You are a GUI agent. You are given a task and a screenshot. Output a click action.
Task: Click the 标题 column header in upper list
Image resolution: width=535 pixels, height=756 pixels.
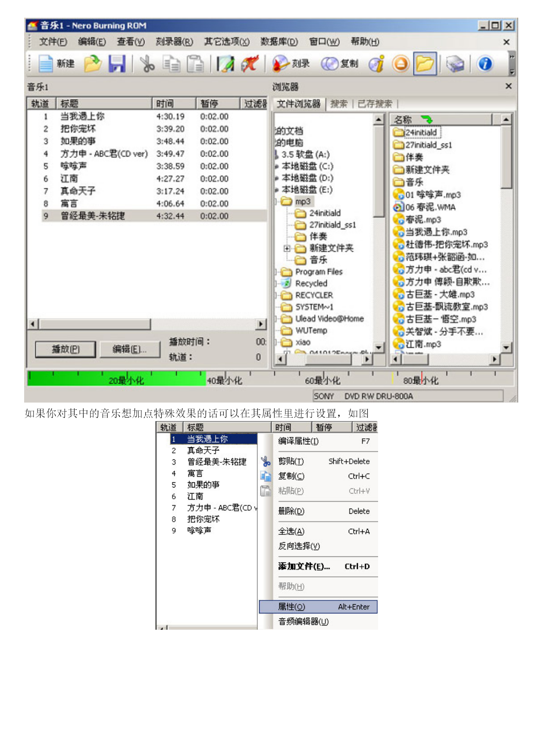coord(104,103)
